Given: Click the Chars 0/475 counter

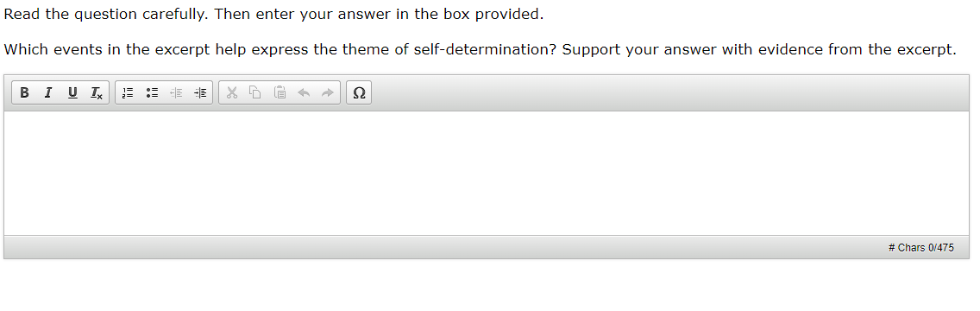Looking at the screenshot, I should [920, 248].
